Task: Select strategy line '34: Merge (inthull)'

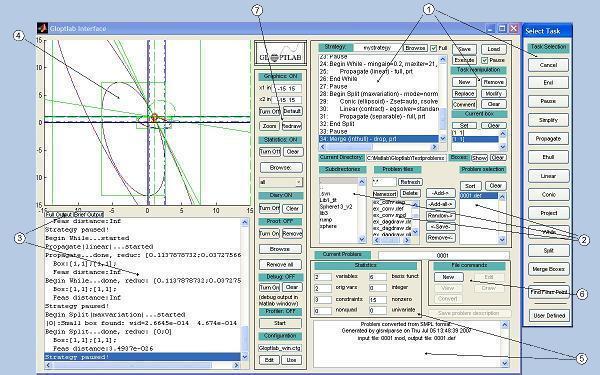Action: point(378,139)
